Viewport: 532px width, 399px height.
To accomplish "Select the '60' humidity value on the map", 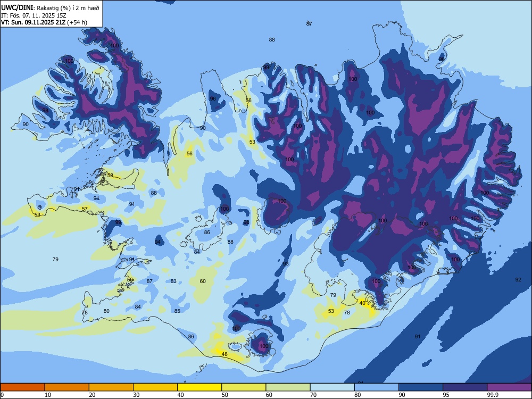I will click(x=203, y=281).
